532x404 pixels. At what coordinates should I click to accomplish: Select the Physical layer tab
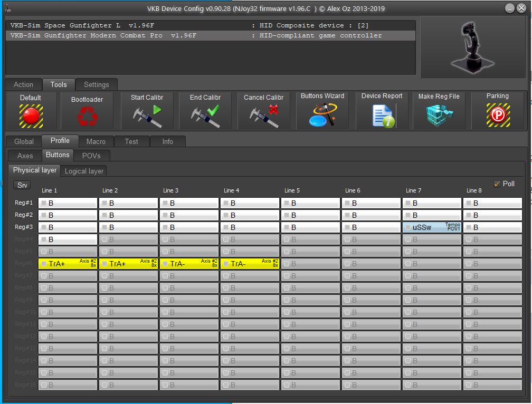point(35,170)
